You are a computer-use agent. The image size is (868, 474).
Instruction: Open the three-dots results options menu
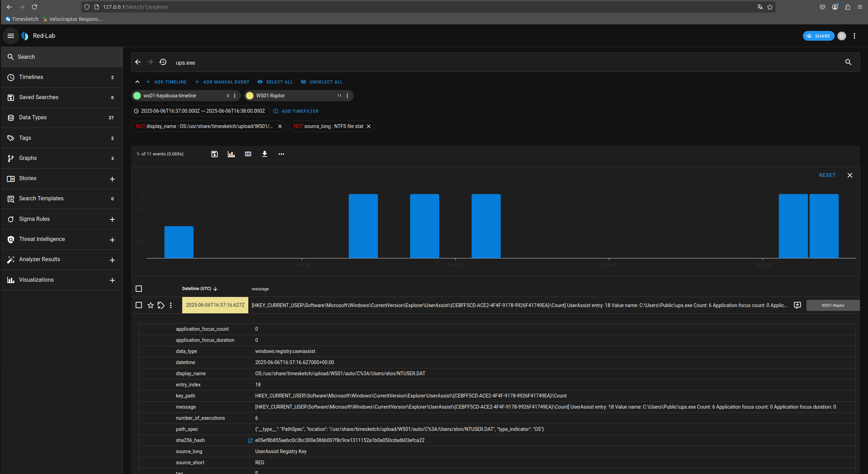281,154
